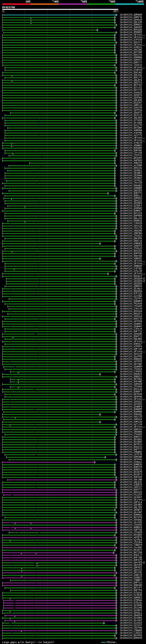
Task: Click the 'Large gaps' legend text
Action: [10, 642]
